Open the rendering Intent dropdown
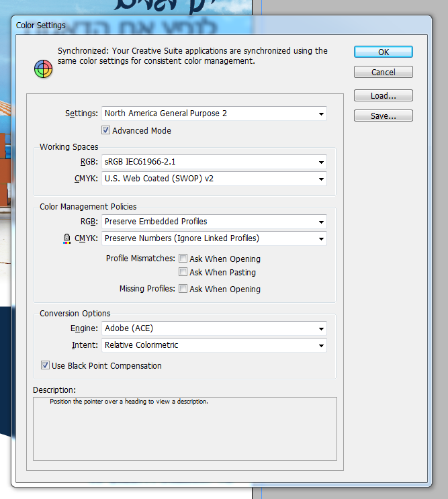448x499 pixels. pos(214,345)
